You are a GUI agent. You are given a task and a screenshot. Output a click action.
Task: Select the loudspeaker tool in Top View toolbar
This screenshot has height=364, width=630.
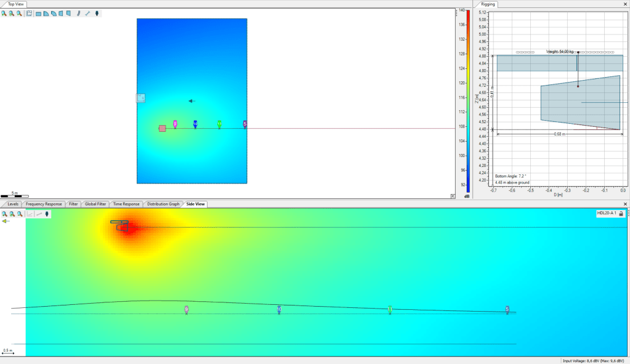[78, 13]
